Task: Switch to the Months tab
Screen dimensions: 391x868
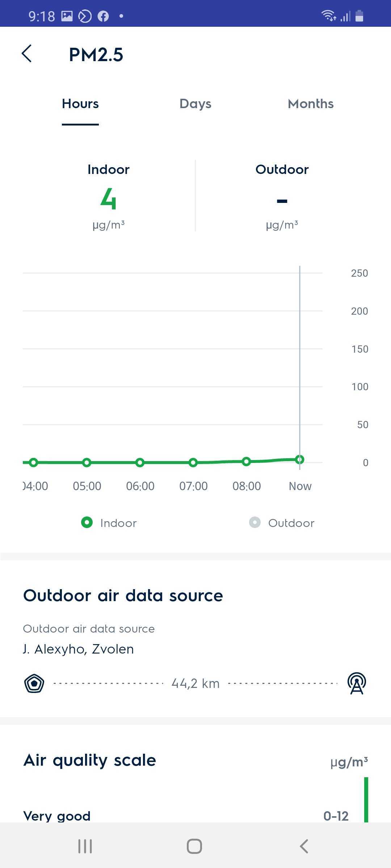Action: [x=310, y=104]
